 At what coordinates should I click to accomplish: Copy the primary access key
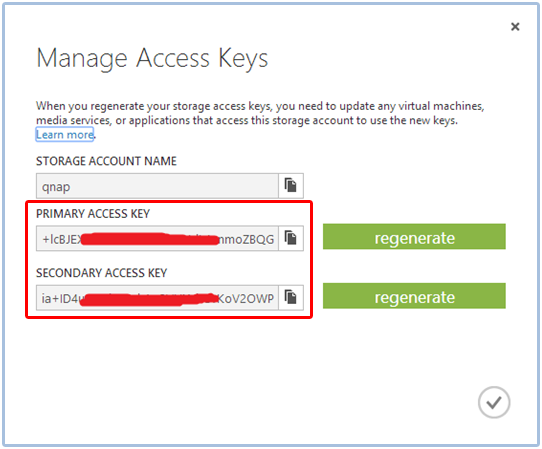pyautogui.click(x=291, y=238)
